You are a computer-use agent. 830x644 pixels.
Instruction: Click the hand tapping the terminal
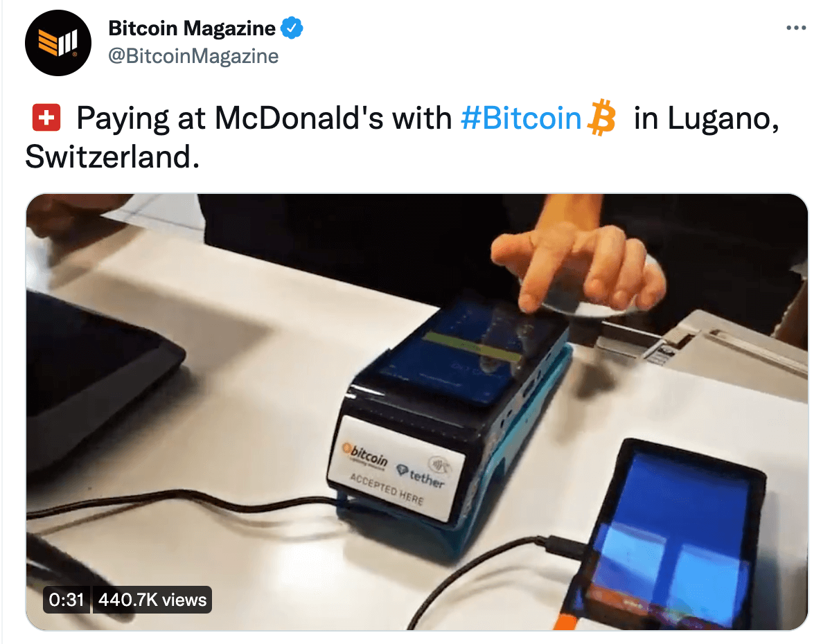(x=578, y=270)
